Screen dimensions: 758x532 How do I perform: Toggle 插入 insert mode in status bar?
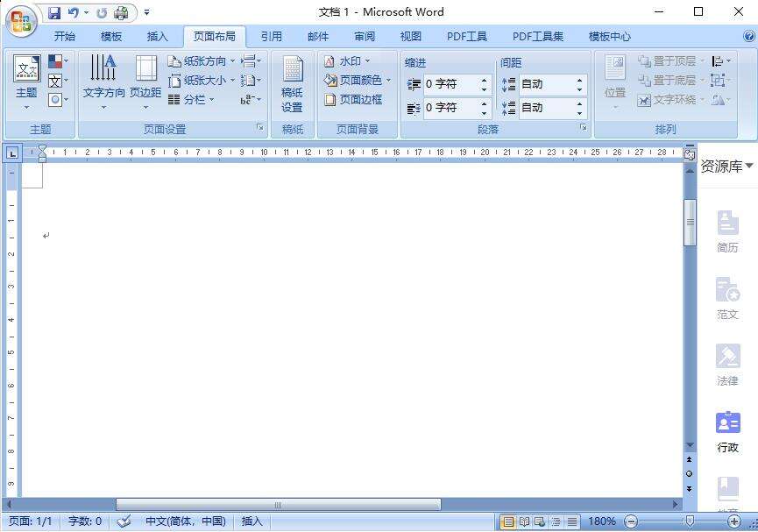point(251,521)
